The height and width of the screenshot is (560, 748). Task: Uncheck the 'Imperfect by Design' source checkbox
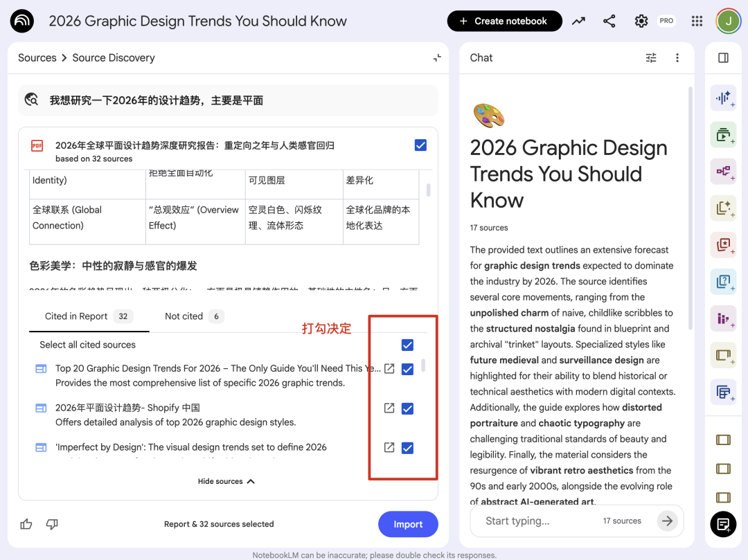pyautogui.click(x=407, y=448)
